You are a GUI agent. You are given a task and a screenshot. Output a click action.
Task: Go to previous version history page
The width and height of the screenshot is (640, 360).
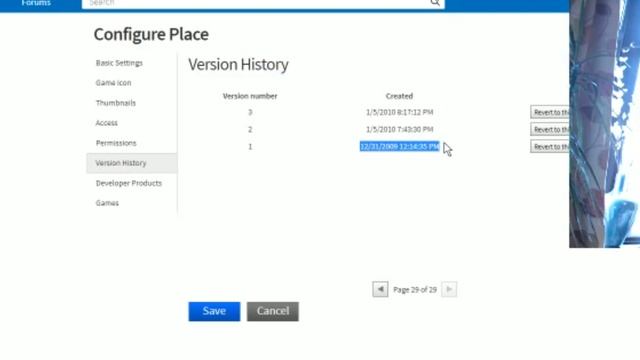380,289
